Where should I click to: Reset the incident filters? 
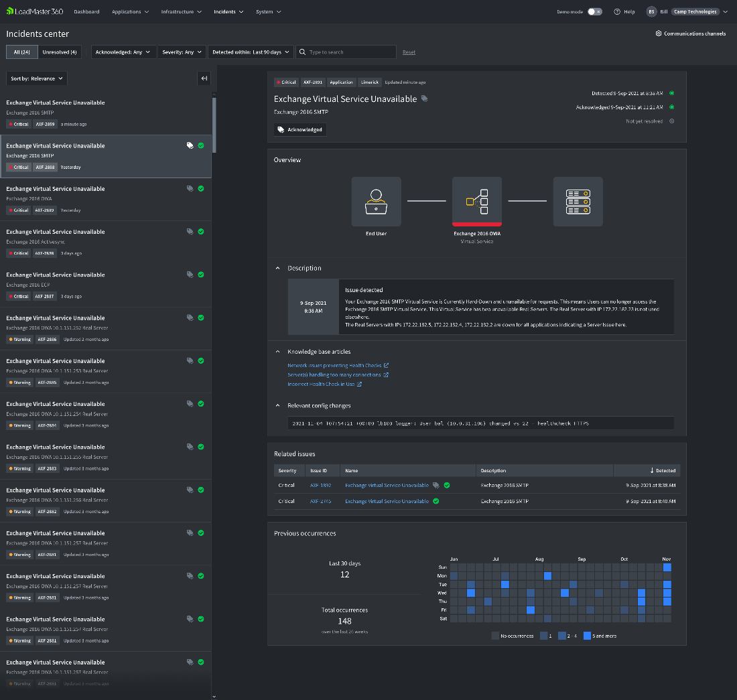(409, 52)
